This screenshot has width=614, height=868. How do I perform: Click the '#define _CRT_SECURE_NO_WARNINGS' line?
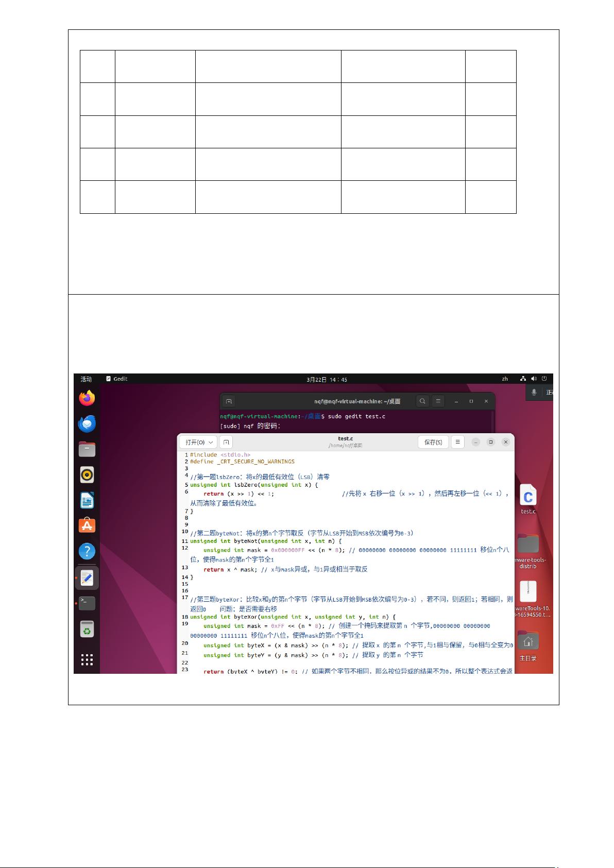click(242, 462)
